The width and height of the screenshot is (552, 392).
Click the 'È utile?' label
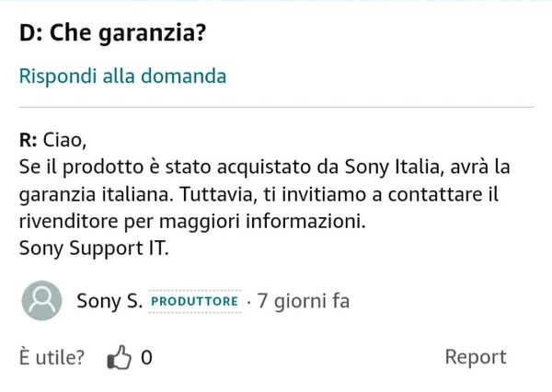[52, 358]
